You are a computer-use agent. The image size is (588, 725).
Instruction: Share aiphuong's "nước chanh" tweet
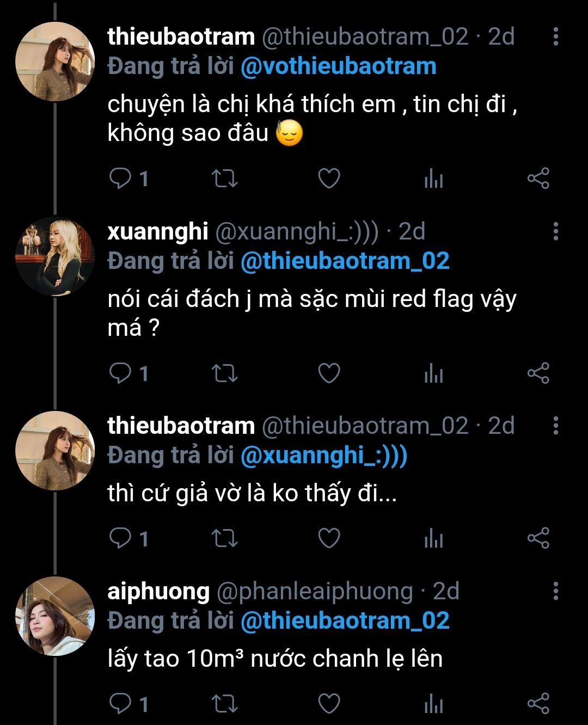[x=538, y=704]
